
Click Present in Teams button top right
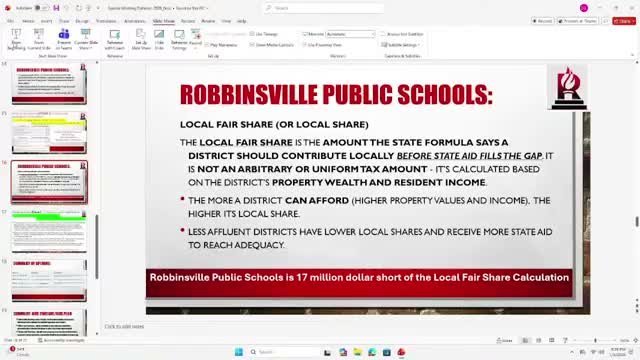pyautogui.click(x=578, y=21)
